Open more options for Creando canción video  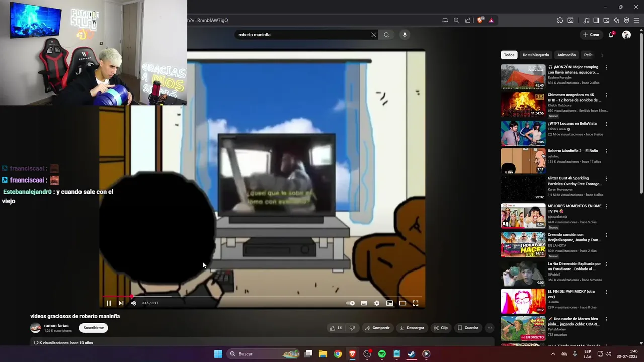tap(606, 235)
